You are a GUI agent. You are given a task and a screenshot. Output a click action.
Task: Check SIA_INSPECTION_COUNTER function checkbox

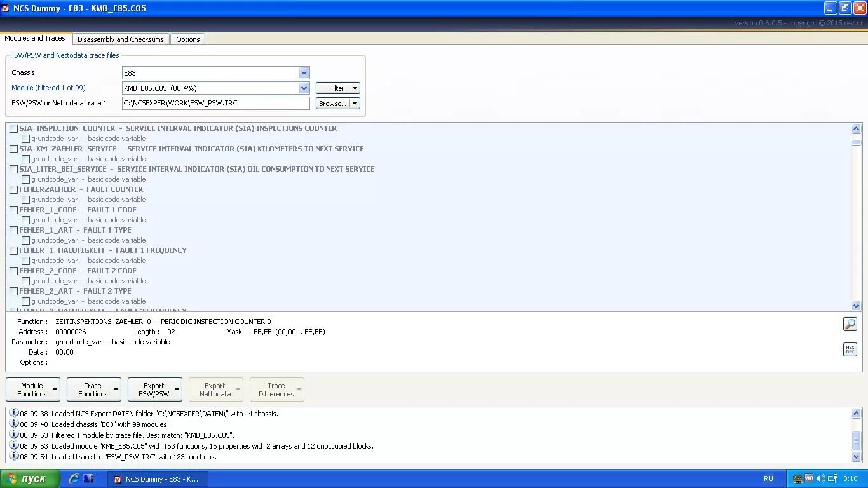click(x=13, y=128)
